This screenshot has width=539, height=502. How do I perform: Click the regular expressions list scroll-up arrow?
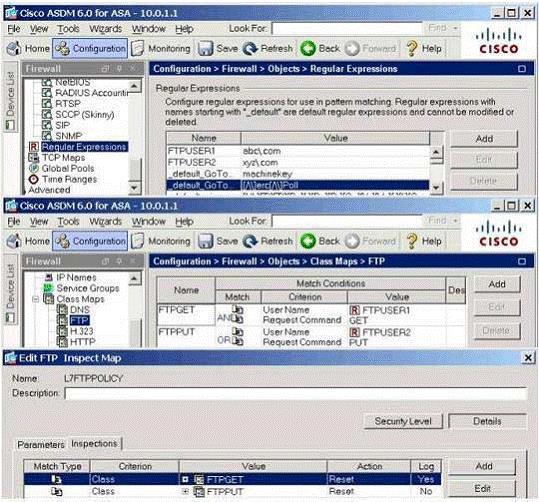pos(436,151)
